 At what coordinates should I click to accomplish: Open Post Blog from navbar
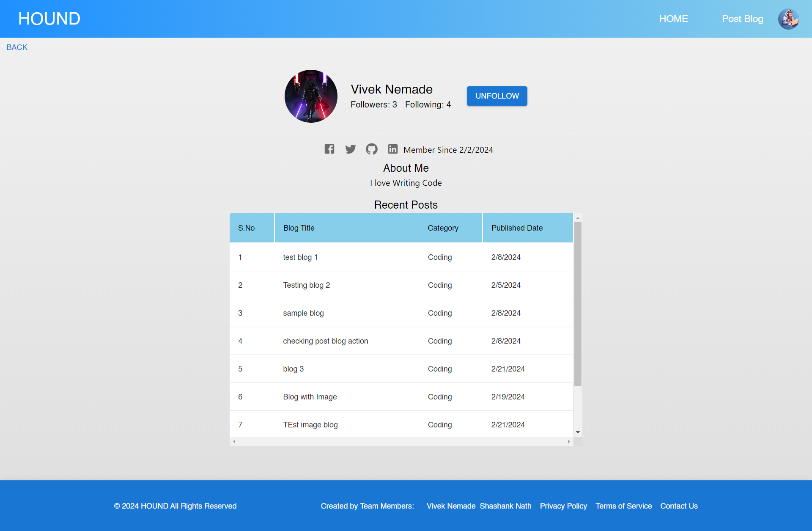coord(742,19)
